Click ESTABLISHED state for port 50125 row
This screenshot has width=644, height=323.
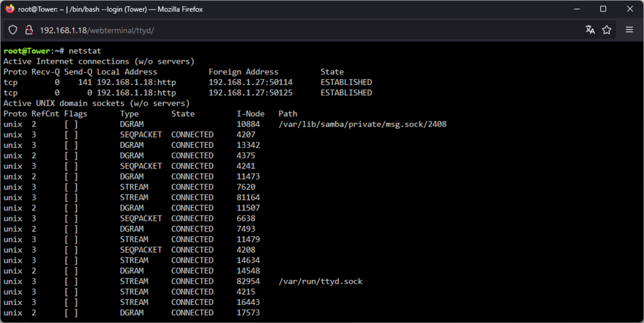tap(346, 93)
